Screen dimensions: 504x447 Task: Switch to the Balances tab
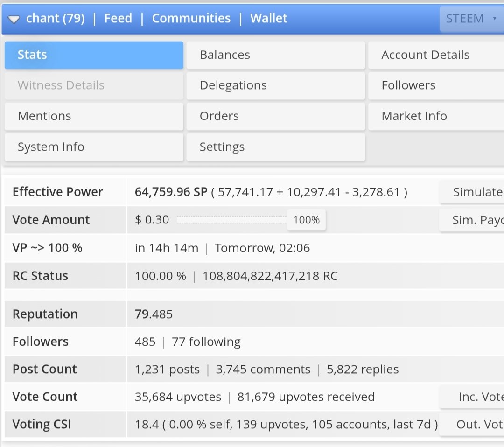(x=276, y=55)
